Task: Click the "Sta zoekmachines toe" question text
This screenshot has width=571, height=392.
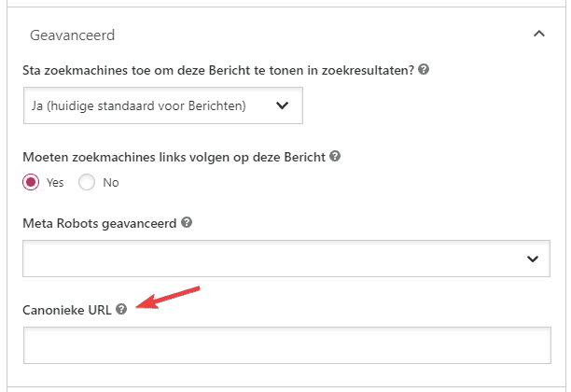Action: [218, 70]
